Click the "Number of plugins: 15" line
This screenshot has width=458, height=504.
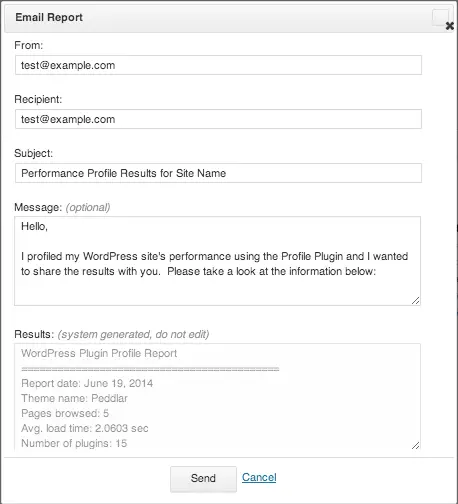pos(74,443)
